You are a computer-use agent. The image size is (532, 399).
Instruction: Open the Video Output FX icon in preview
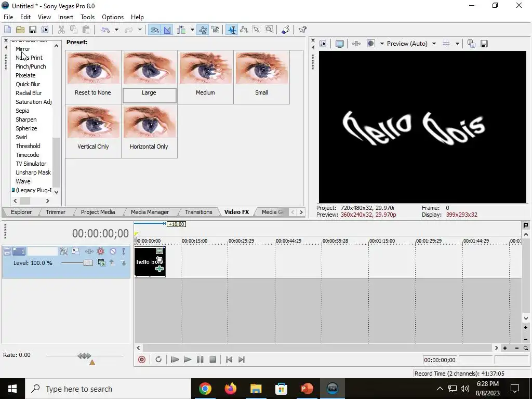(x=356, y=44)
